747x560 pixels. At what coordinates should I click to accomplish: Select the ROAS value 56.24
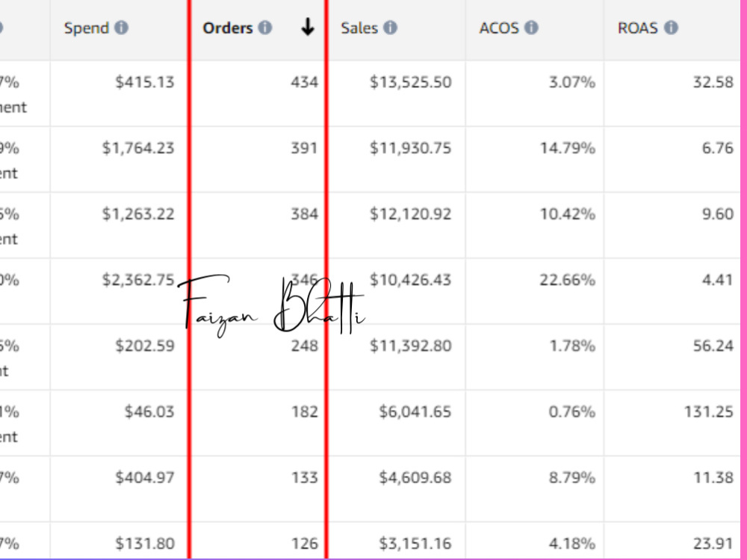[x=713, y=346]
